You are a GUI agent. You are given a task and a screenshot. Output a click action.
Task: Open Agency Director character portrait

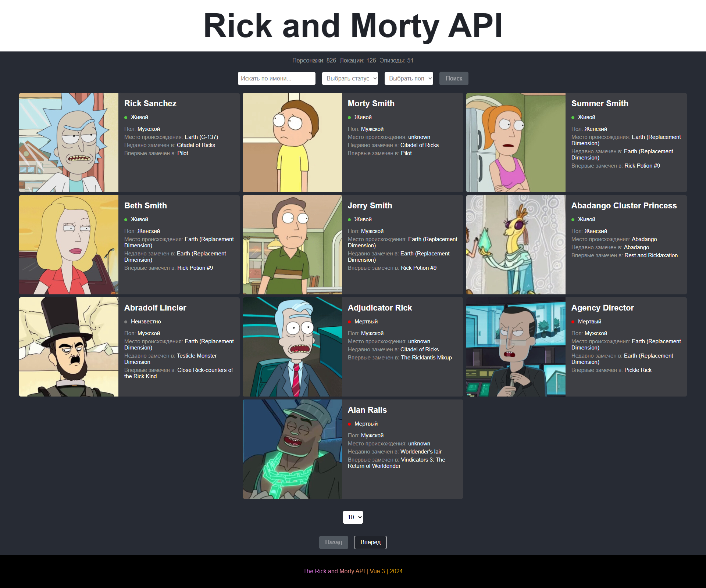[516, 347]
